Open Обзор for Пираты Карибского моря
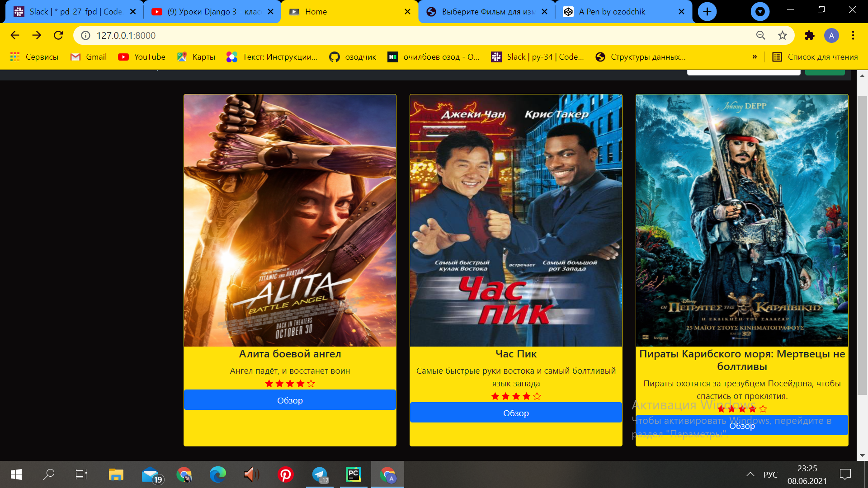The image size is (868, 488). coord(742,425)
